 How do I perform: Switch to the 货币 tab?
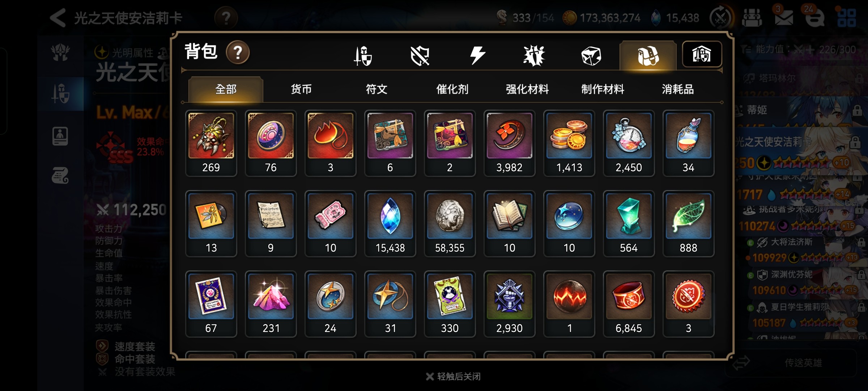click(301, 89)
